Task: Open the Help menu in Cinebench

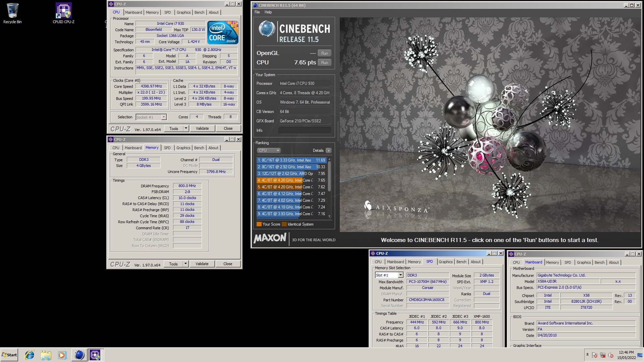Action: click(x=268, y=12)
